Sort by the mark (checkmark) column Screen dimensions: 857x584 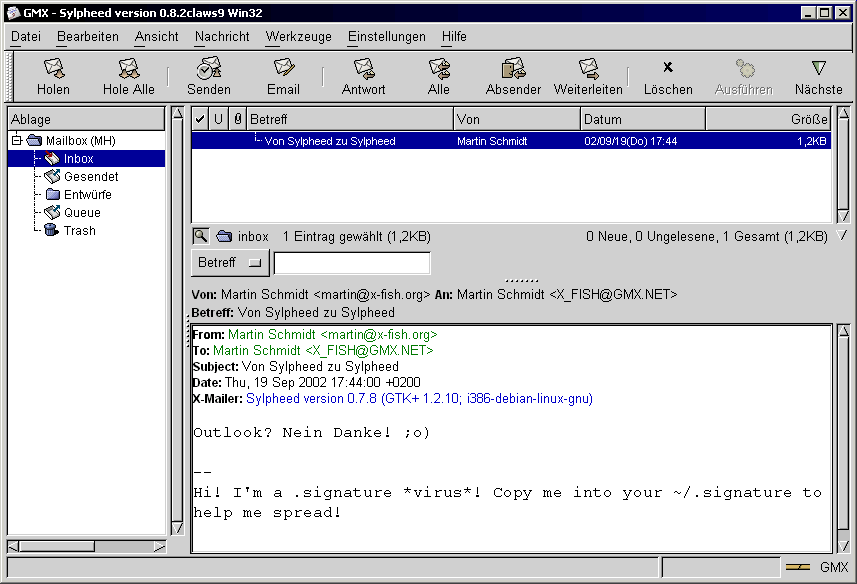click(x=200, y=119)
